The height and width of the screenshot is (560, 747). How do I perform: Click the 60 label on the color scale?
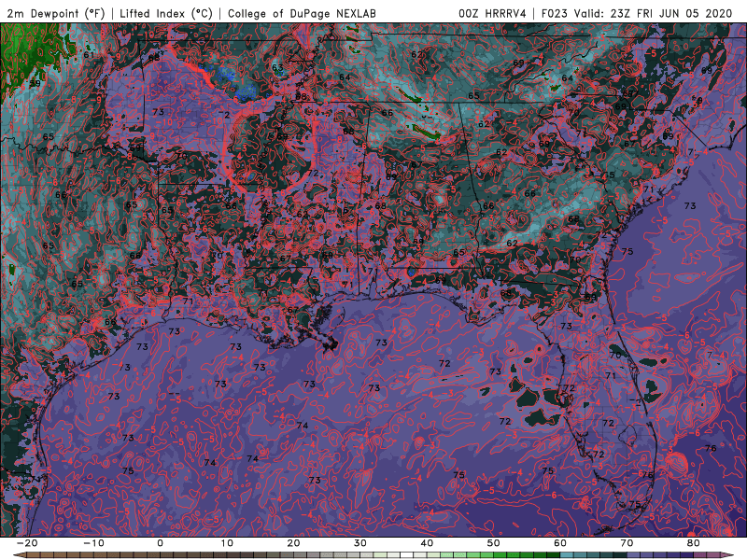560,543
